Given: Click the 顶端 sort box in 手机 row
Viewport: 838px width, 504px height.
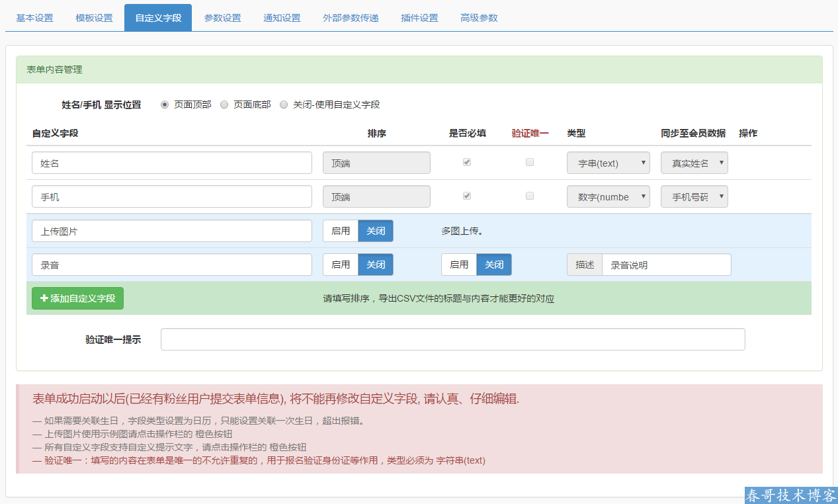Looking at the screenshot, I should pos(376,196).
